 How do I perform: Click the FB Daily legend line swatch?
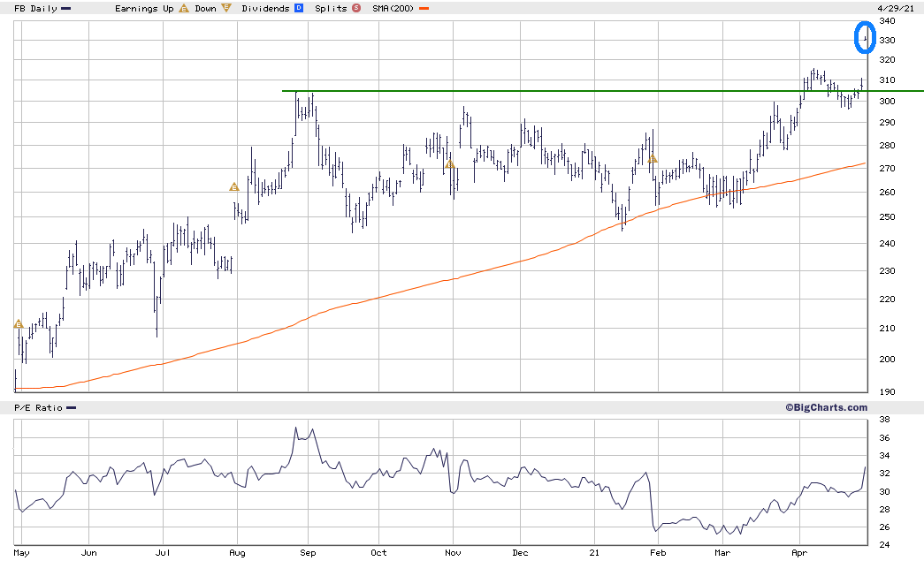click(x=66, y=9)
